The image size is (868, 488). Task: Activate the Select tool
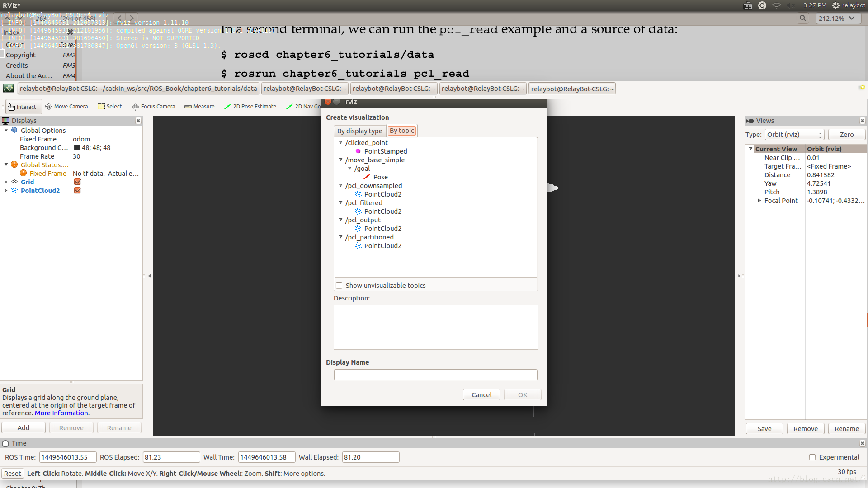[110, 107]
